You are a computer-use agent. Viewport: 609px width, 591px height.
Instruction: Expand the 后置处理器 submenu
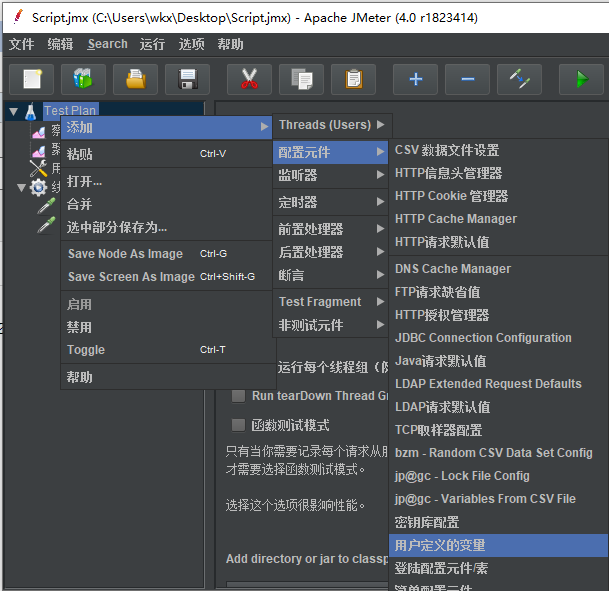[331, 252]
